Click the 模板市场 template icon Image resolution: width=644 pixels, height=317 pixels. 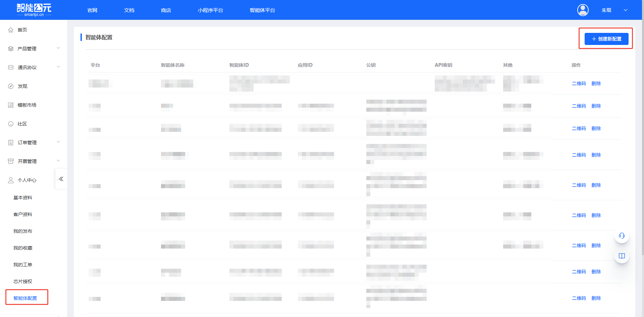11,105
